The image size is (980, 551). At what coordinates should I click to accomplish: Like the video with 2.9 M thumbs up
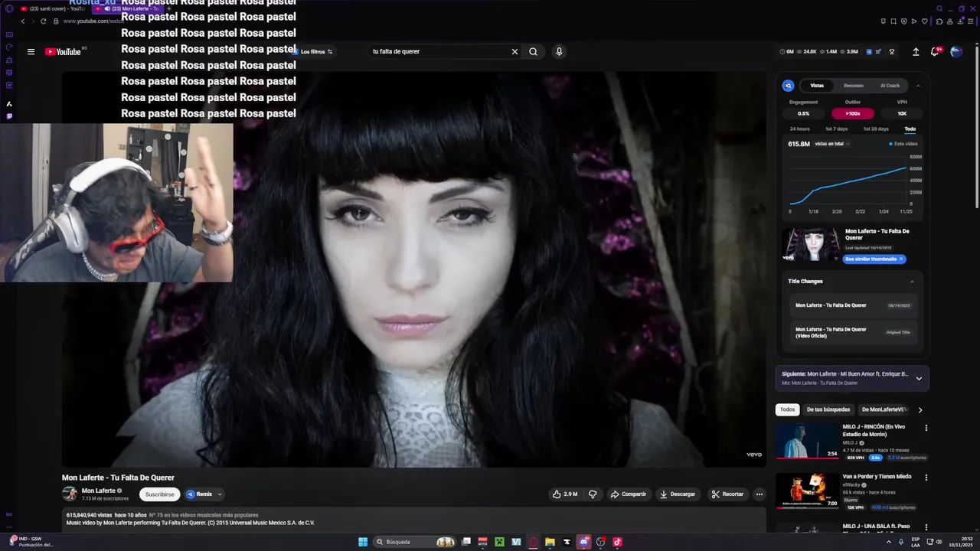coord(565,494)
